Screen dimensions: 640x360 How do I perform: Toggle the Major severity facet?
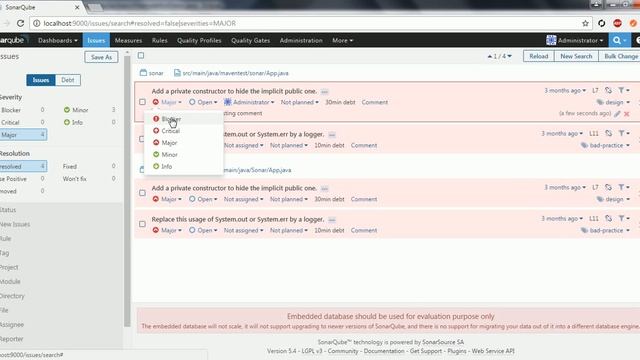point(22,135)
